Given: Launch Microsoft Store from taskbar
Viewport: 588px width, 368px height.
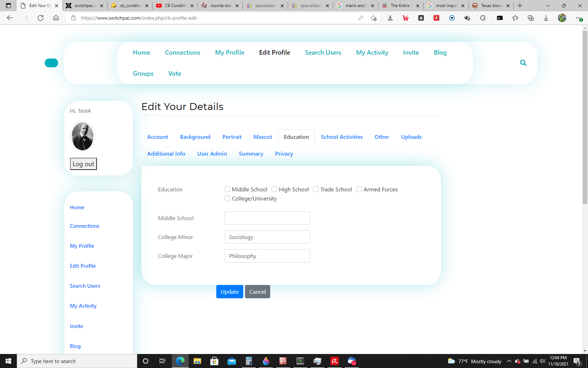Looking at the screenshot, I should 215,361.
